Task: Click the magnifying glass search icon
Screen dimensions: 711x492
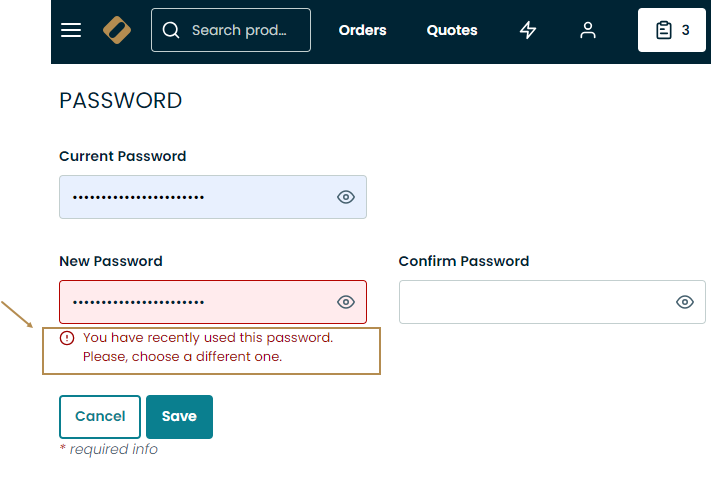Action: pyautogui.click(x=171, y=30)
